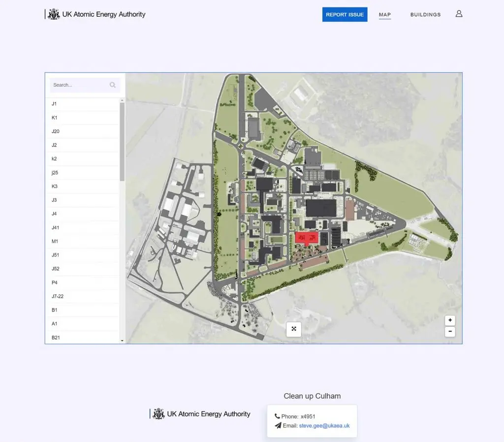Image resolution: width=504 pixels, height=442 pixels.
Task: Click the list scrollbar down arrow
Action: point(122,341)
